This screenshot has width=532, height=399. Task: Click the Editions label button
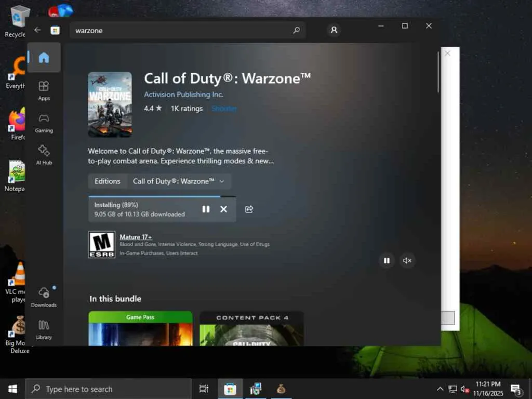(108, 181)
